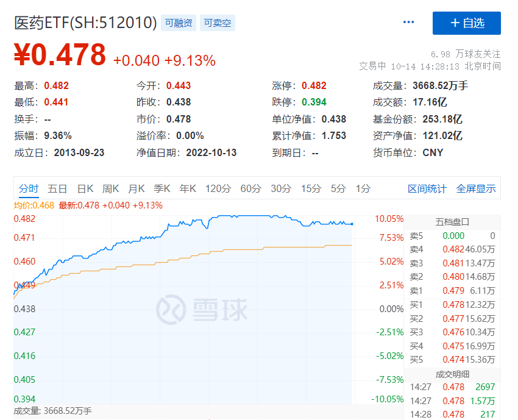This screenshot has height=420, width=518.
Task: Open the three-dot more options menu
Action: pyautogui.click(x=408, y=22)
